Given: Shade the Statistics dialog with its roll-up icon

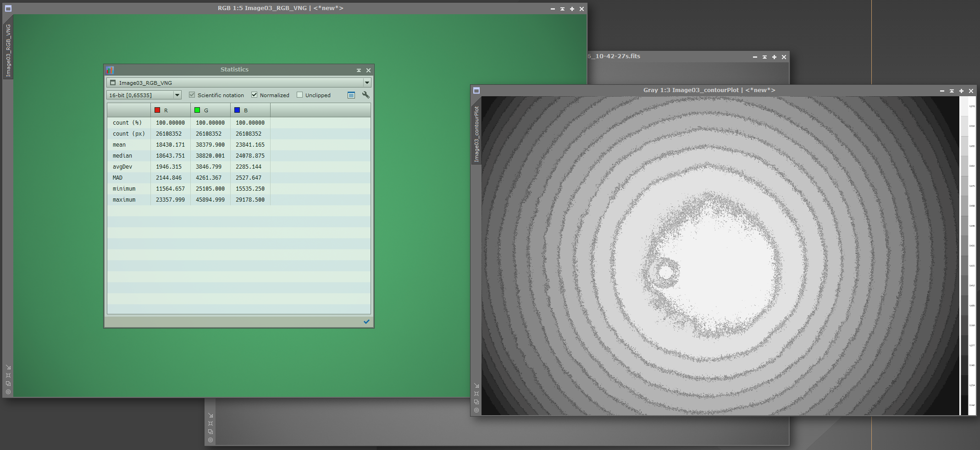Looking at the screenshot, I should pyautogui.click(x=359, y=70).
